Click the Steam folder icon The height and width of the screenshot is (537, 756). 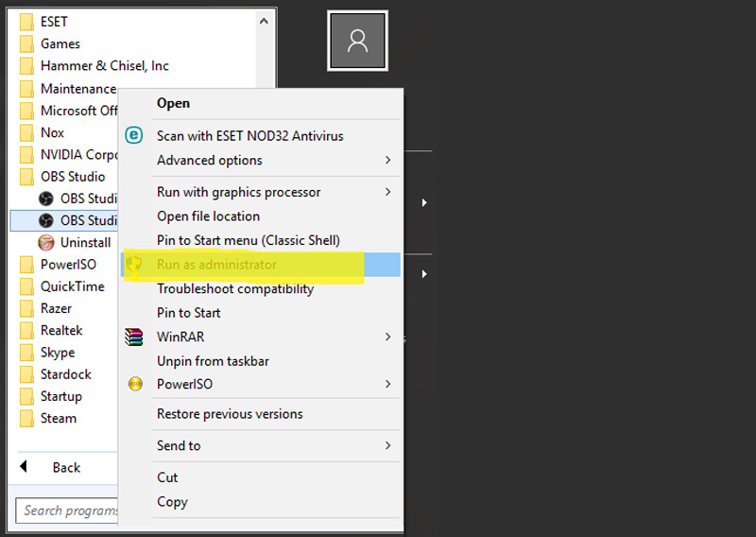pos(26,418)
